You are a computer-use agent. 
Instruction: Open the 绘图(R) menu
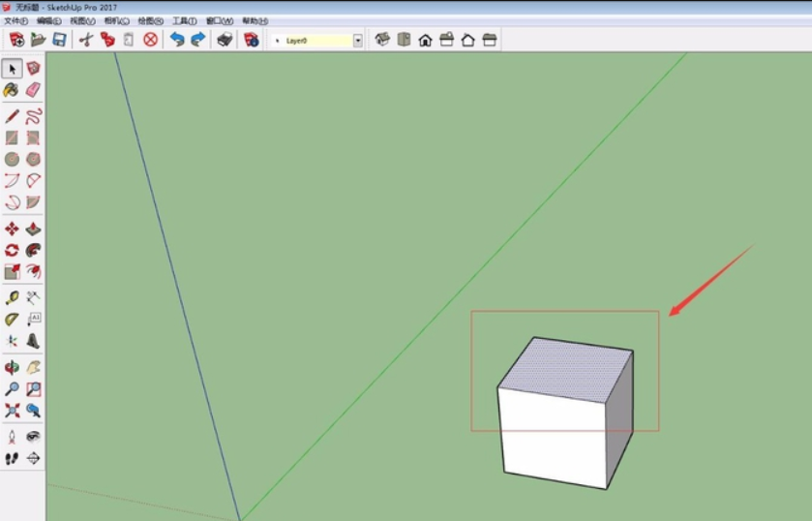pyautogui.click(x=151, y=20)
